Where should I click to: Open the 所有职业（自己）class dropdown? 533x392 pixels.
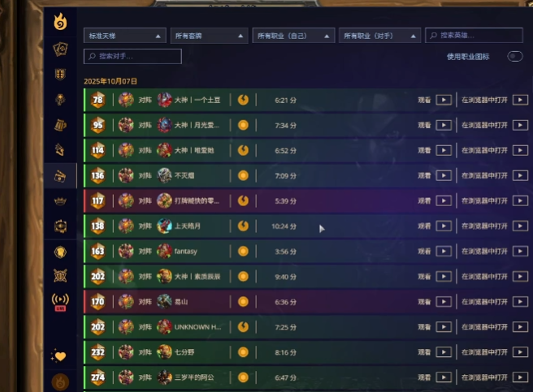(x=293, y=36)
